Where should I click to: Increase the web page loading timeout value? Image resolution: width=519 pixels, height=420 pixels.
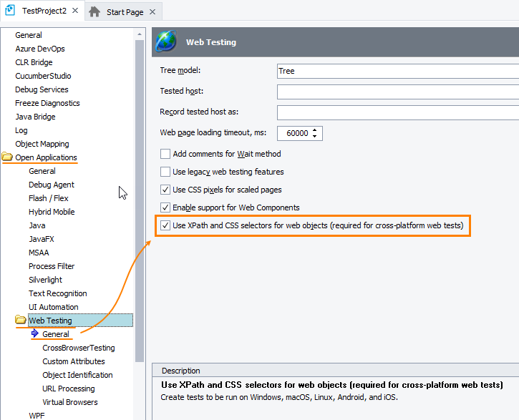(x=316, y=130)
